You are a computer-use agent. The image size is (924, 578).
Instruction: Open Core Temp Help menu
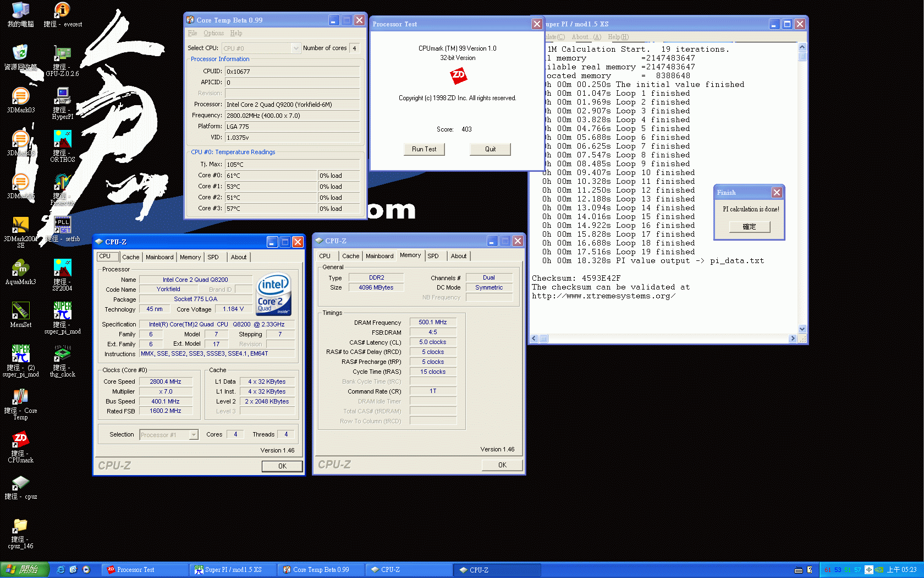236,33
